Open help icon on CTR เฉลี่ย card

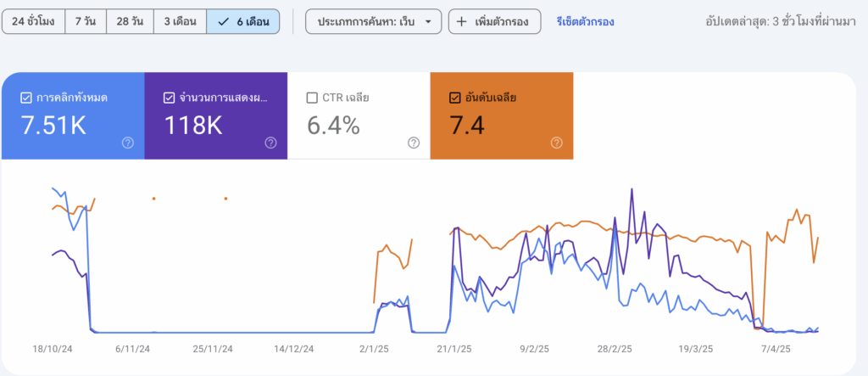[414, 143]
